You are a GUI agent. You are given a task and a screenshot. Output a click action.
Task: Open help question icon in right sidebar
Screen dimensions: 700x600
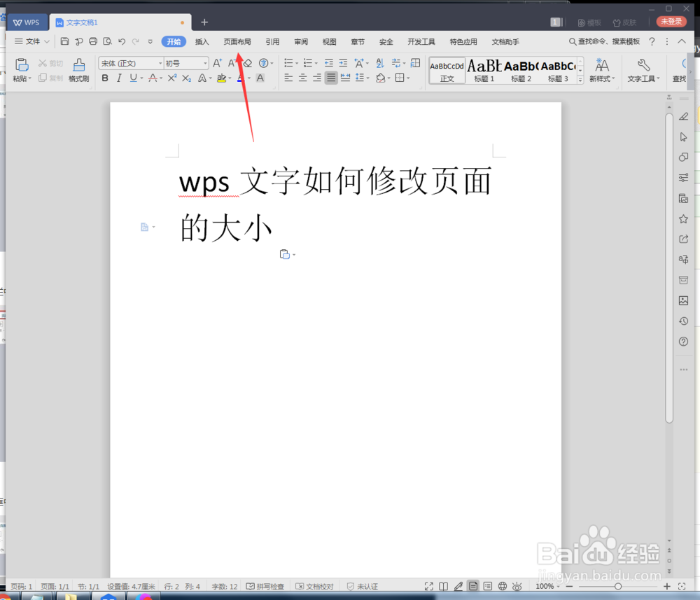(683, 342)
